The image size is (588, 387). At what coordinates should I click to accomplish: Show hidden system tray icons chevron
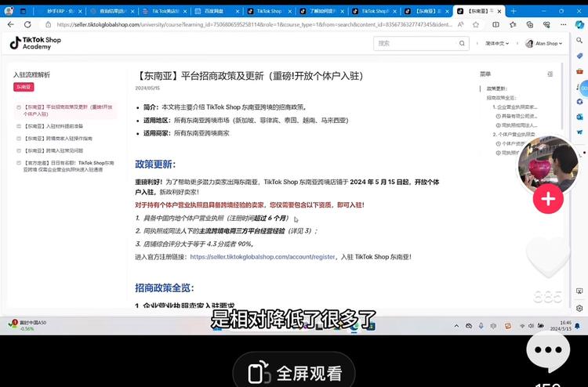pyautogui.click(x=456, y=326)
